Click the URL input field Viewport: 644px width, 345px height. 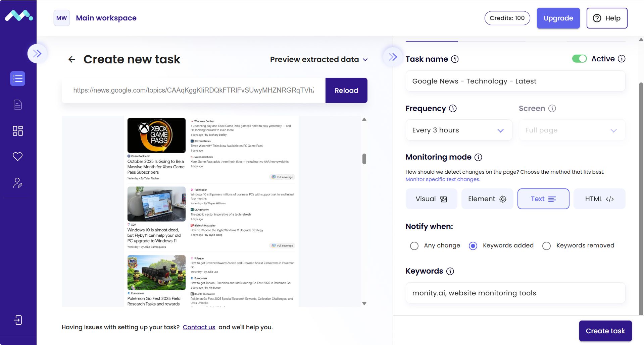(x=194, y=90)
